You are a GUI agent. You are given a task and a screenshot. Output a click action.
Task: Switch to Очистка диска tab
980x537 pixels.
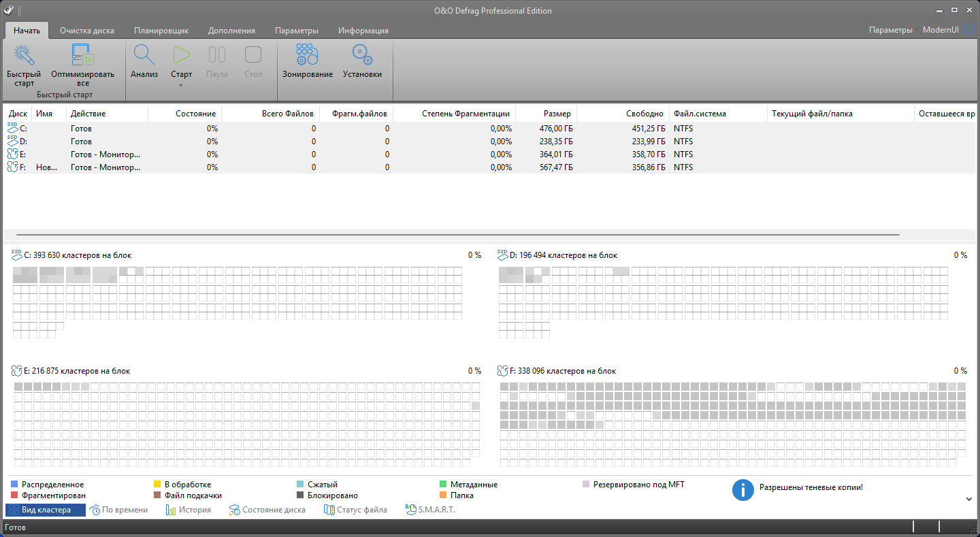[x=86, y=31]
